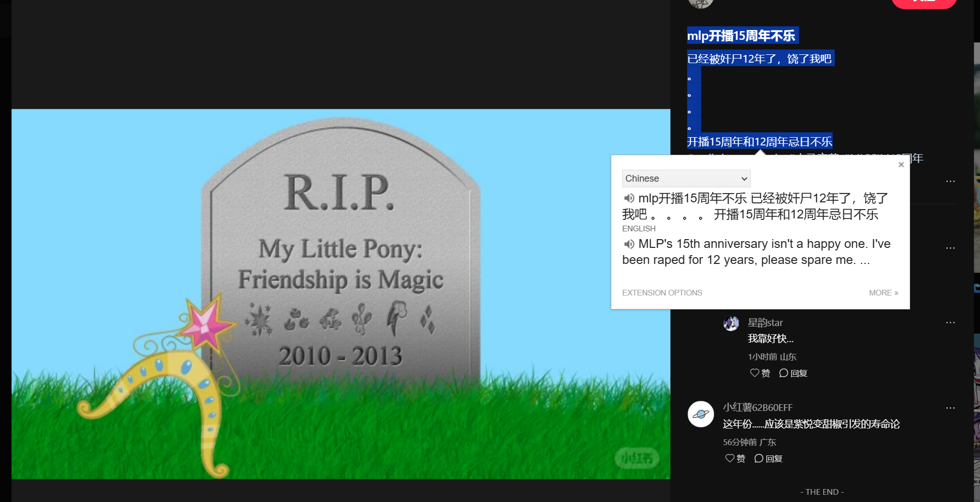Open Extension Options in translation popup

(x=662, y=293)
